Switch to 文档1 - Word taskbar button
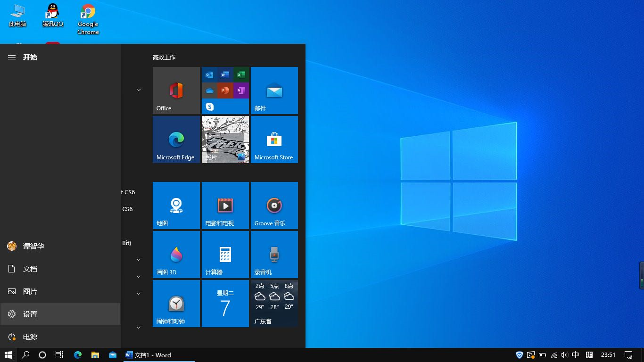Image resolution: width=644 pixels, height=362 pixels. [x=159, y=355]
